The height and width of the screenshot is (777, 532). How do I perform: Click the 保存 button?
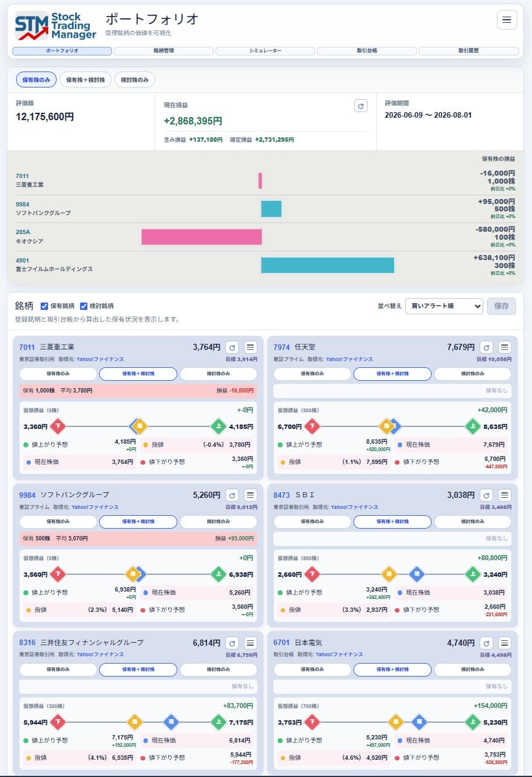point(501,306)
